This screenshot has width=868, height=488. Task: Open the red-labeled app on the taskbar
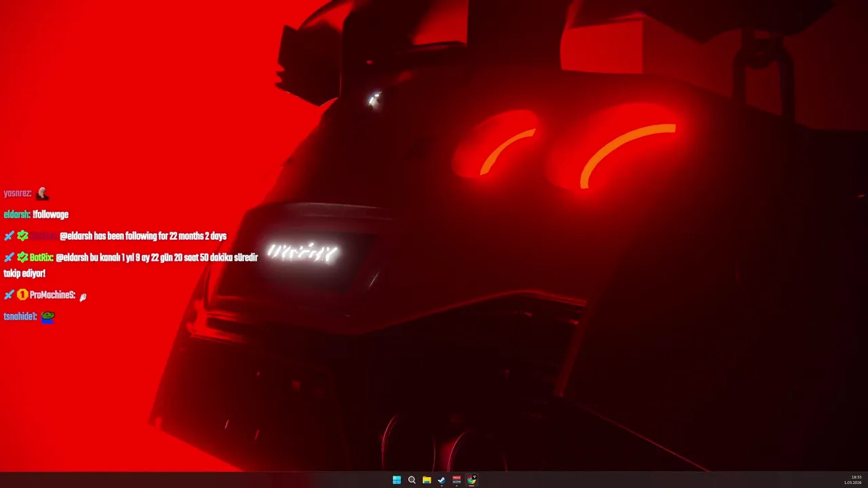point(456,480)
